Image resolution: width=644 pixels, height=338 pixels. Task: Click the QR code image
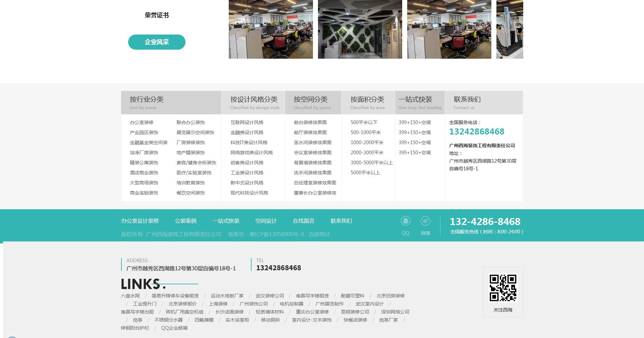[x=503, y=288]
